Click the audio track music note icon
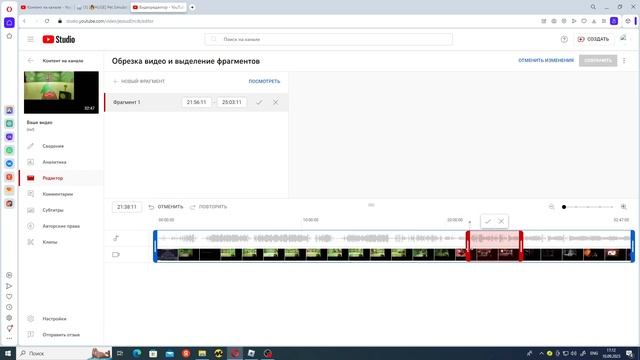This screenshot has height=360, width=640. click(x=116, y=238)
